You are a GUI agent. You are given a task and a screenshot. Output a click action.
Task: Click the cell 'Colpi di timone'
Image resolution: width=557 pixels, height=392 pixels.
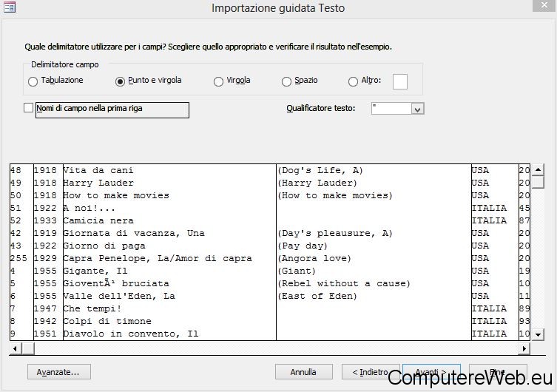pos(107,321)
